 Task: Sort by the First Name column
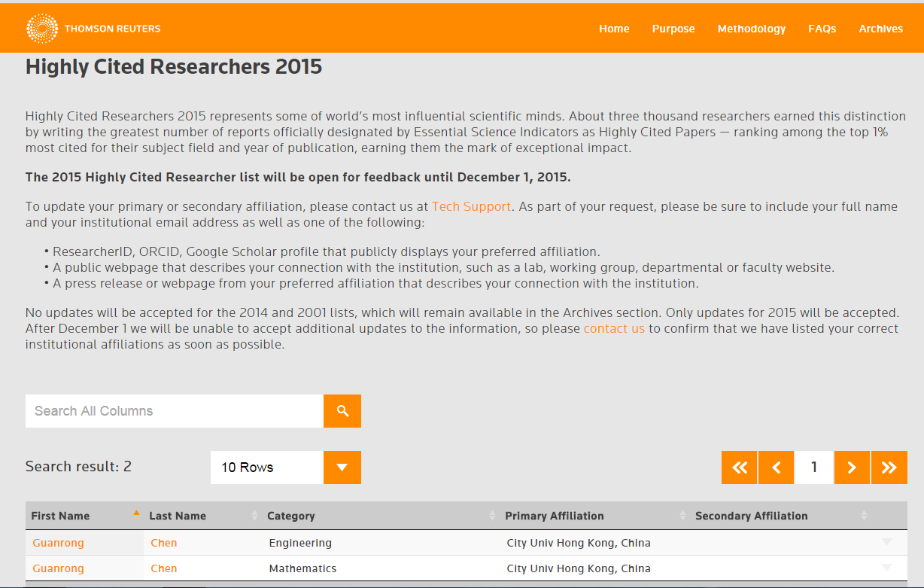84,516
